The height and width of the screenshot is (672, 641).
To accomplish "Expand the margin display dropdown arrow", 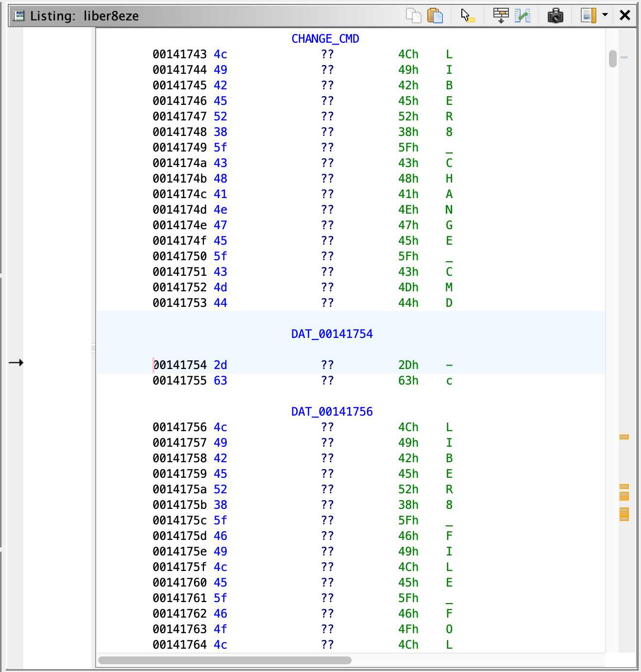I will pyautogui.click(x=605, y=15).
